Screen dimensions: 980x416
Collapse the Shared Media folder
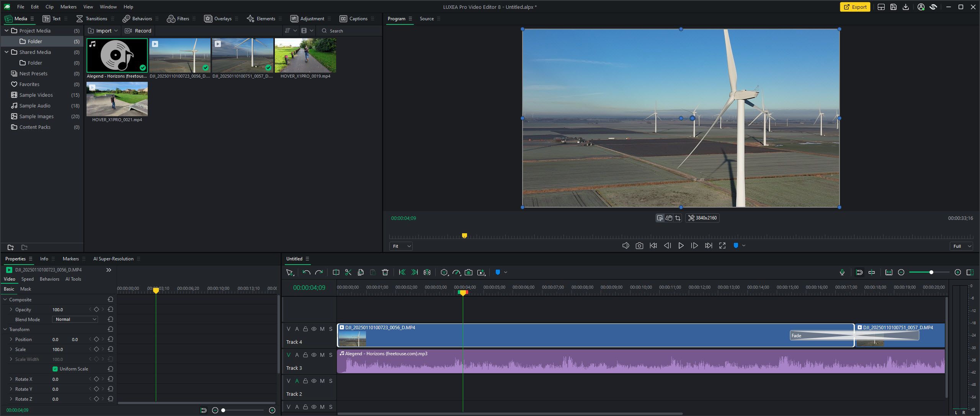tap(7, 52)
